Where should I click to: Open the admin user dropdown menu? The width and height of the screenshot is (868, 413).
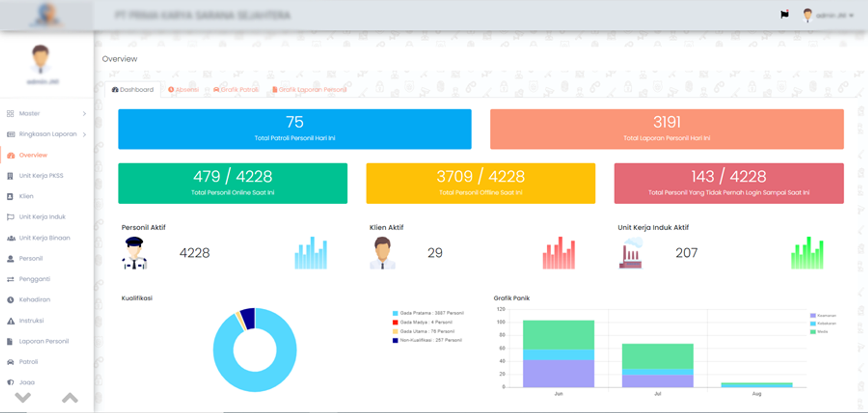point(829,15)
